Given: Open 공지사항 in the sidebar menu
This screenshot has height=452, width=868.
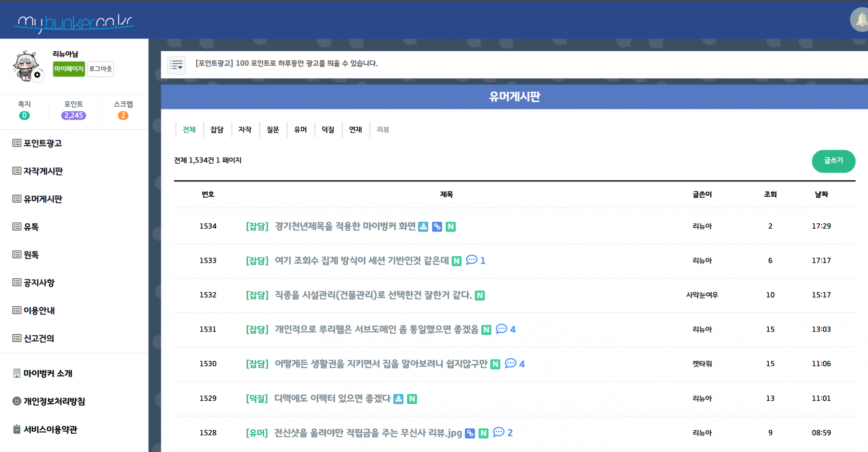Looking at the screenshot, I should point(39,283).
